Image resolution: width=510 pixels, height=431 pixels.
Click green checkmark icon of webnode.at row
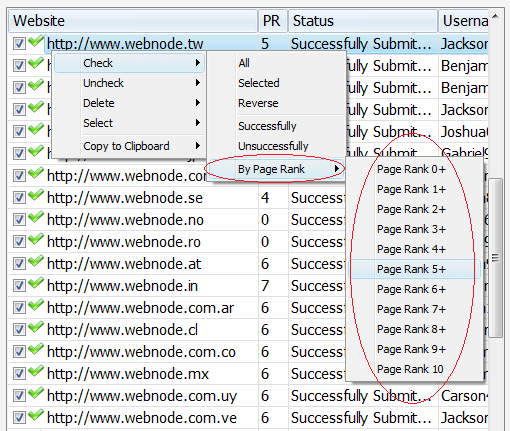point(36,261)
